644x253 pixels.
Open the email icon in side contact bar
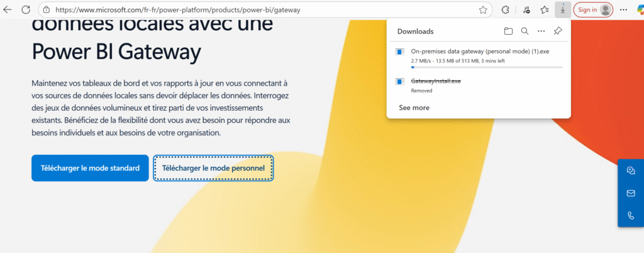631,193
